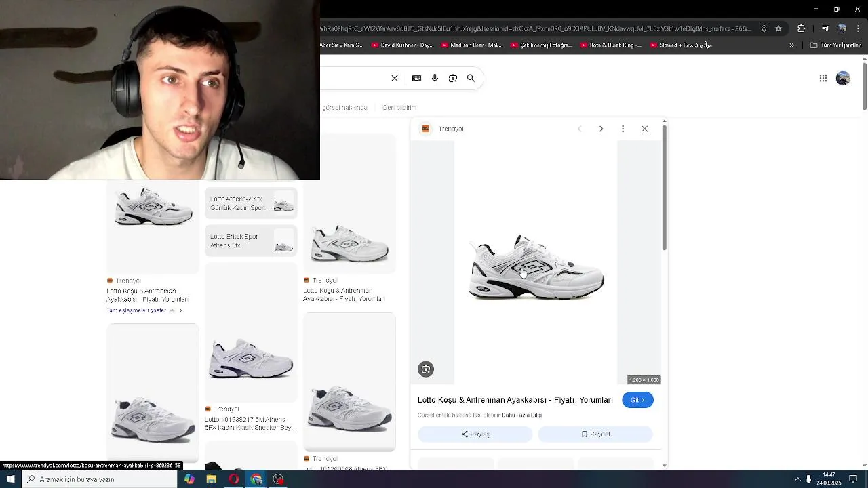The width and height of the screenshot is (868, 488).
Task: Click the first 'Lotto Koşu & Antrenman Ayakkabısı' title
Action: 146,295
